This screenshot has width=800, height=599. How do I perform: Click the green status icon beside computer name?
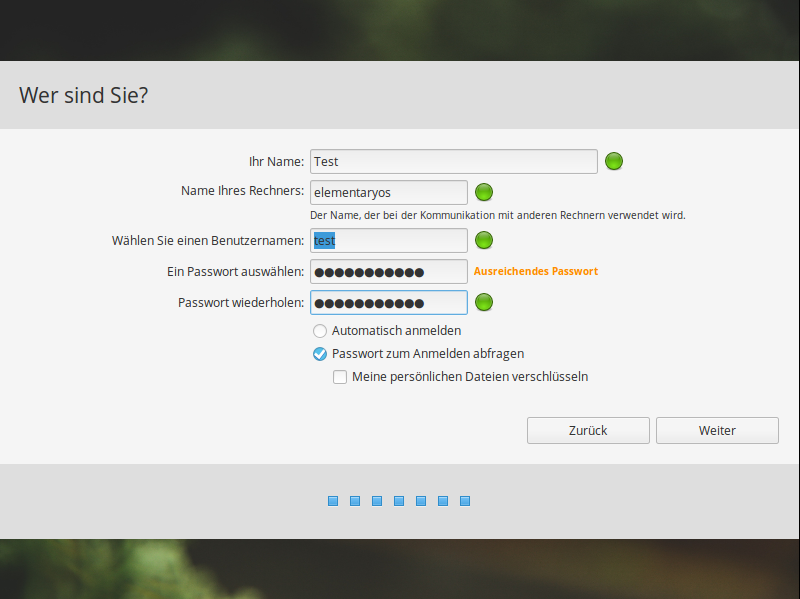pyautogui.click(x=484, y=192)
